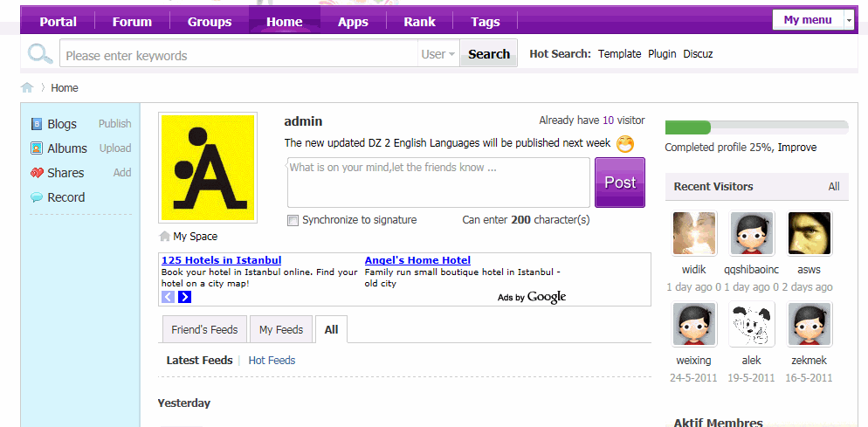Click the Upload link next to Albums
Image resolution: width=868 pixels, height=427 pixels.
[115, 148]
